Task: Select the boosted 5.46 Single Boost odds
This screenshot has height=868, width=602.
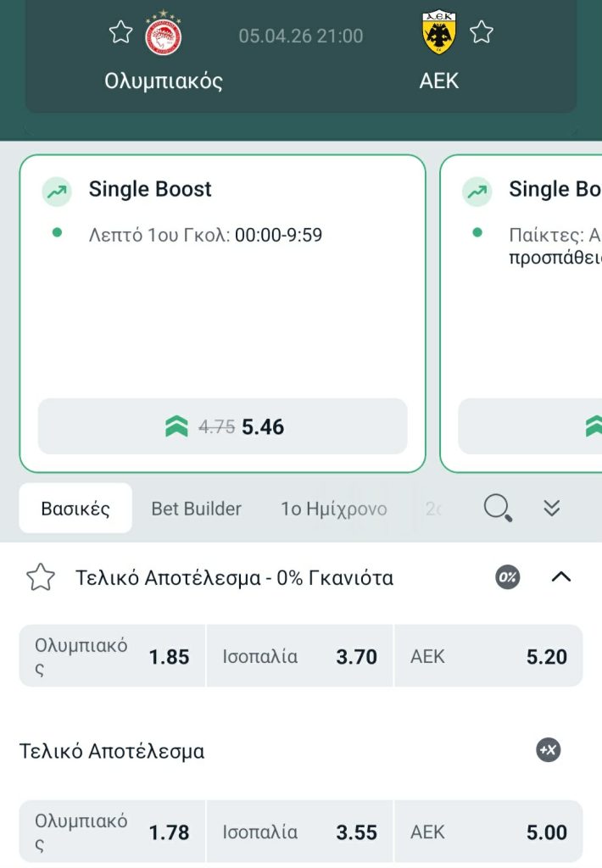Action: point(222,426)
